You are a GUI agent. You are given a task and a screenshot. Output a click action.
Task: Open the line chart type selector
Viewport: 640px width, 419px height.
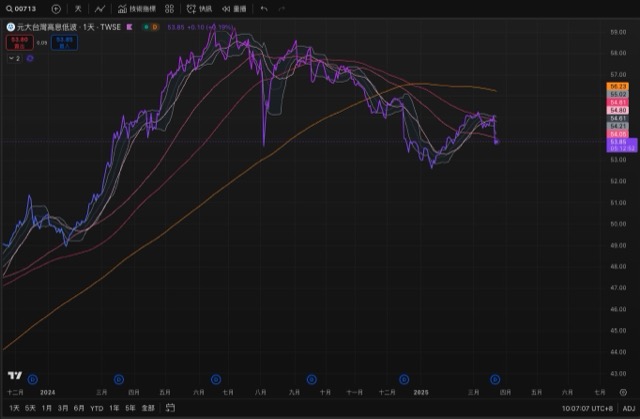[100, 9]
